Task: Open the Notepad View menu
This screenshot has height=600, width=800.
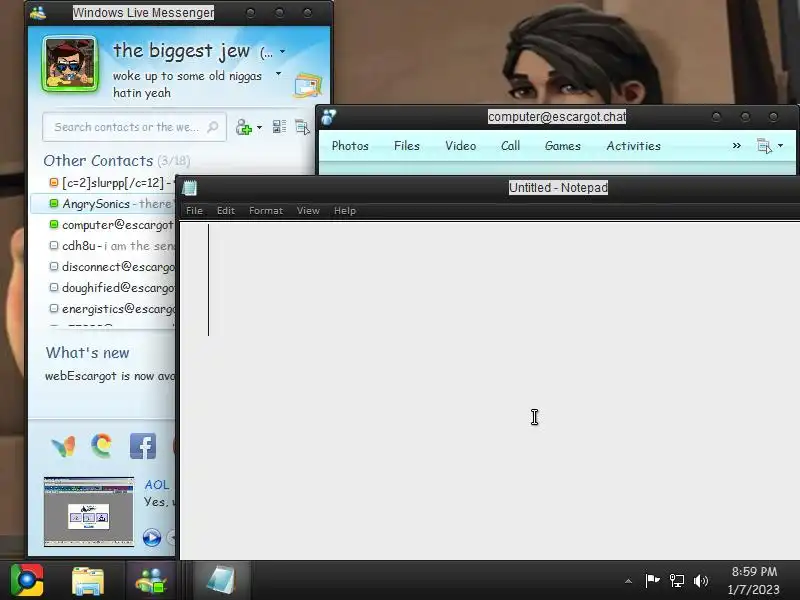Action: (x=308, y=211)
